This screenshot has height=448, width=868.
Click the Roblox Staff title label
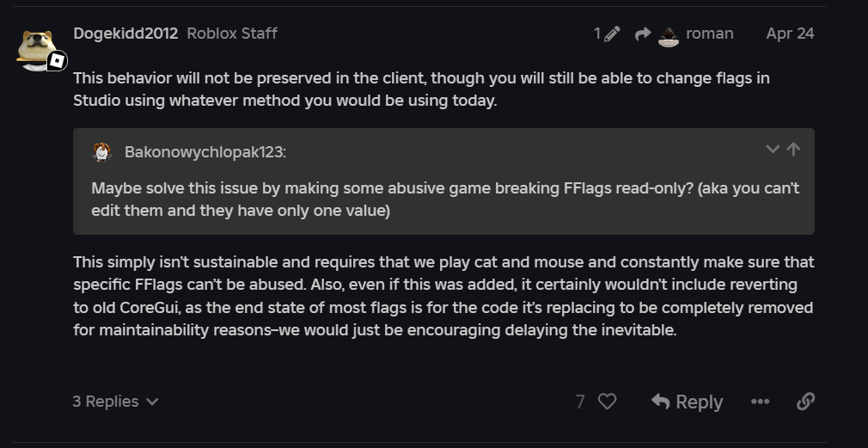[232, 34]
